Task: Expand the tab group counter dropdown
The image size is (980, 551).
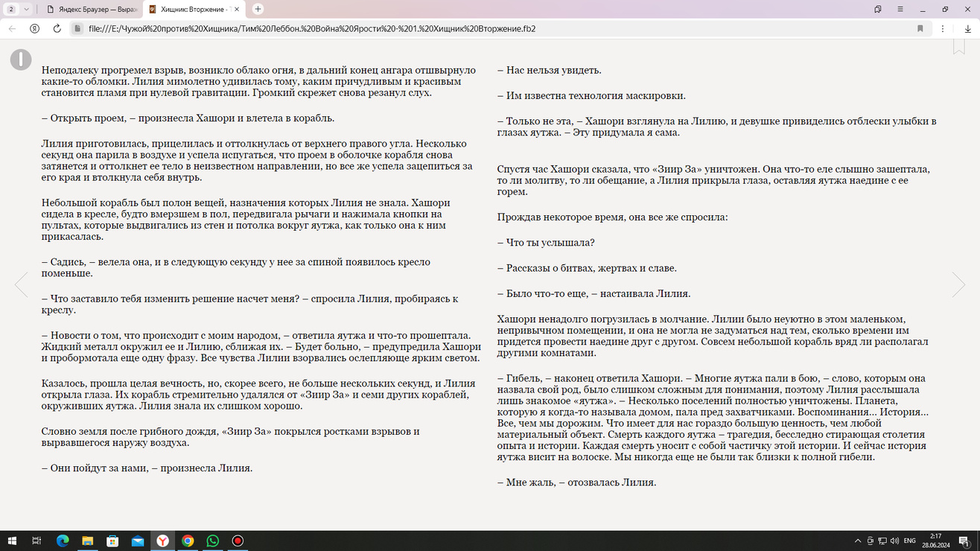Action: coord(18,9)
